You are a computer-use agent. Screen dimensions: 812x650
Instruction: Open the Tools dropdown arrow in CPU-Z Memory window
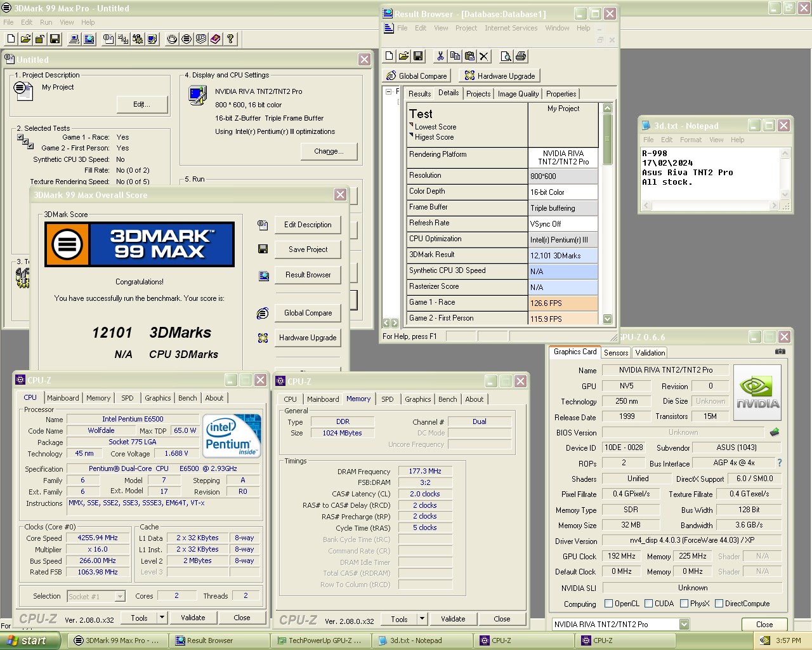click(x=422, y=619)
